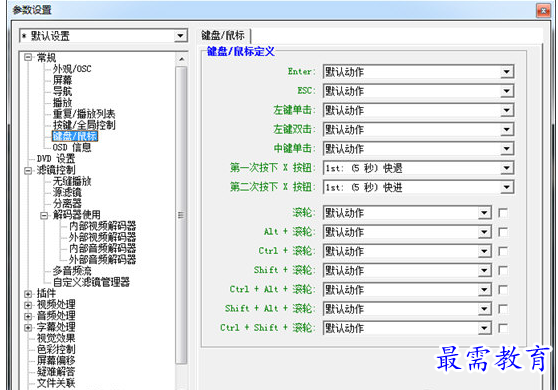558x390 pixels.
Task: Tick the checkbox beside Ctrl + 滚轮
Action: tap(503, 252)
